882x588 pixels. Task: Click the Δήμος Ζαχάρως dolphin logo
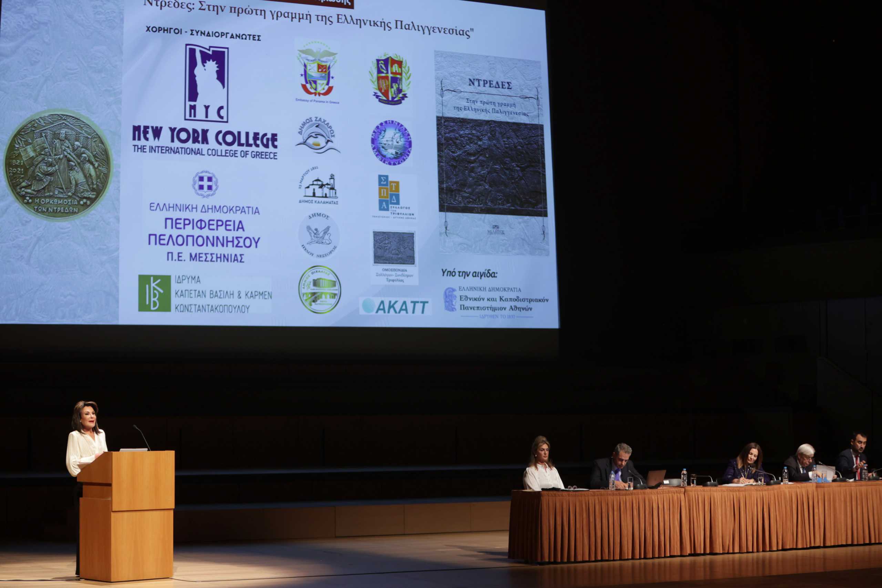coord(318,135)
